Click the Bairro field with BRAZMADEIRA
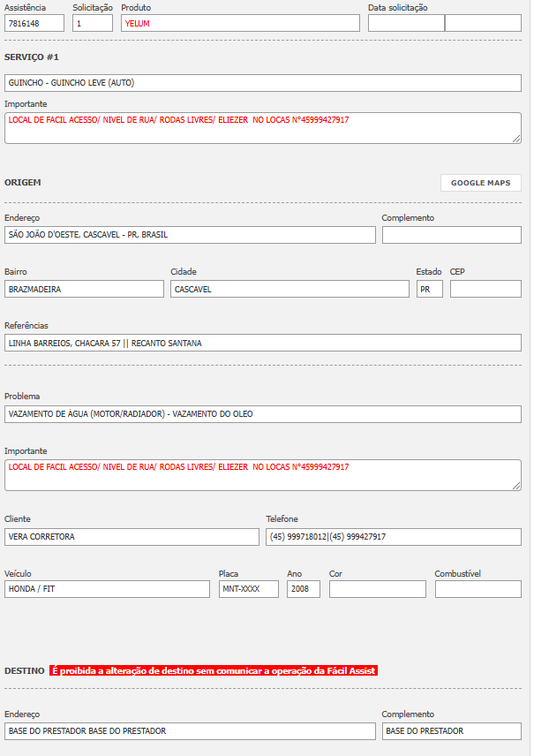Viewport: 534px width, 756px height. point(84,289)
